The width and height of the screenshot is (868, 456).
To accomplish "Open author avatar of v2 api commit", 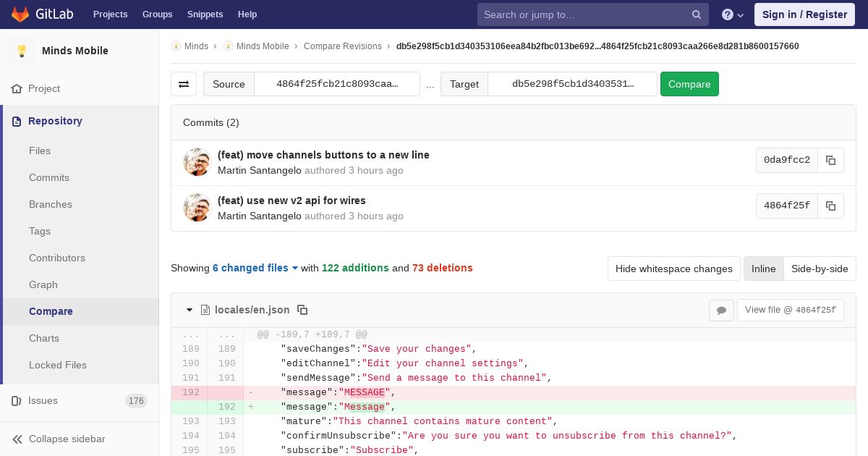I will pyautogui.click(x=197, y=208).
